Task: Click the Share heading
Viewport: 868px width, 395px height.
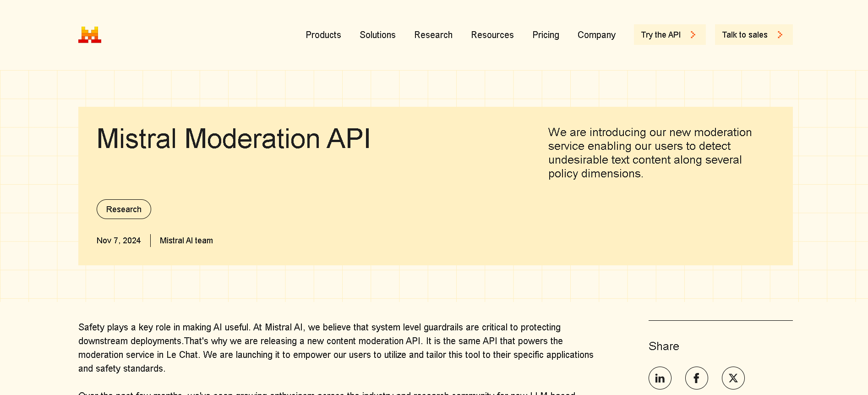Action: tap(664, 346)
